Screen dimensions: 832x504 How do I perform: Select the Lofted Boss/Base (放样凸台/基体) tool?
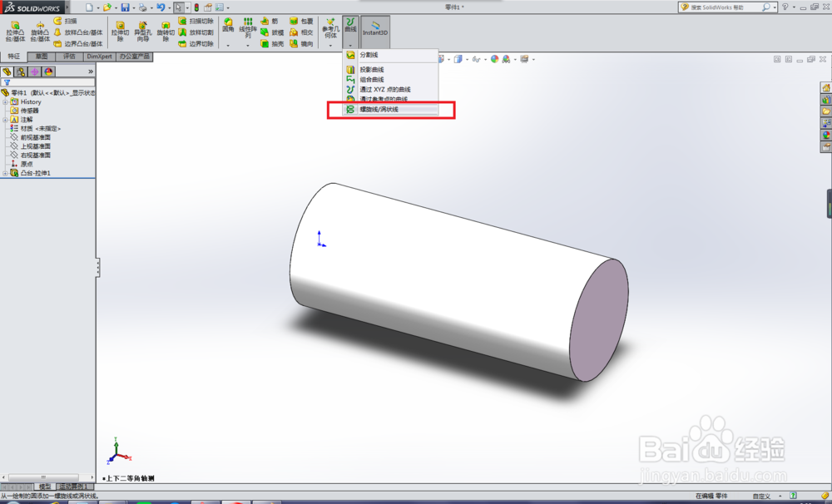[x=78, y=32]
